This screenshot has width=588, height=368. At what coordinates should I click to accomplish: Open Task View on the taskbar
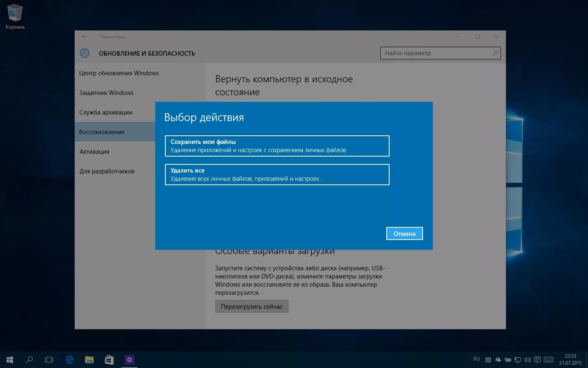pos(49,360)
